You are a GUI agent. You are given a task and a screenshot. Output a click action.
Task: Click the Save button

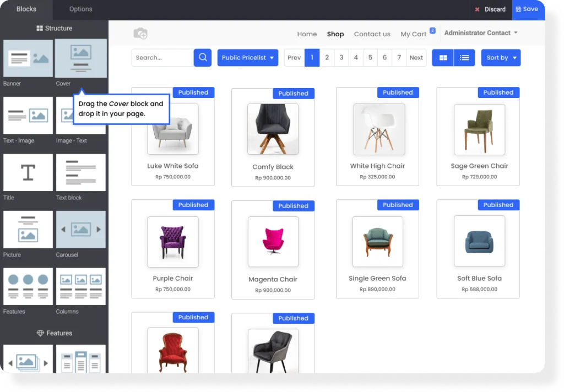point(527,9)
